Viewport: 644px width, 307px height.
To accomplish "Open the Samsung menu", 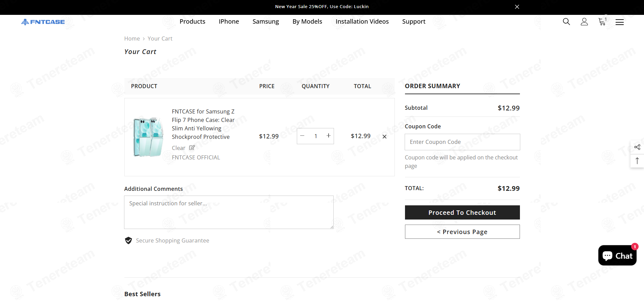I will (266, 22).
